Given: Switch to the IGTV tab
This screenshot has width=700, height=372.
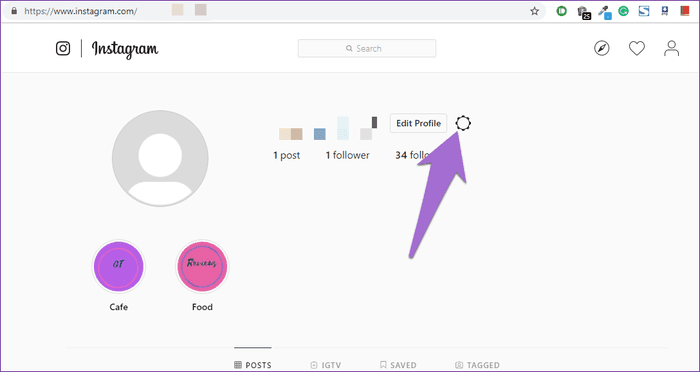Looking at the screenshot, I should (x=326, y=365).
